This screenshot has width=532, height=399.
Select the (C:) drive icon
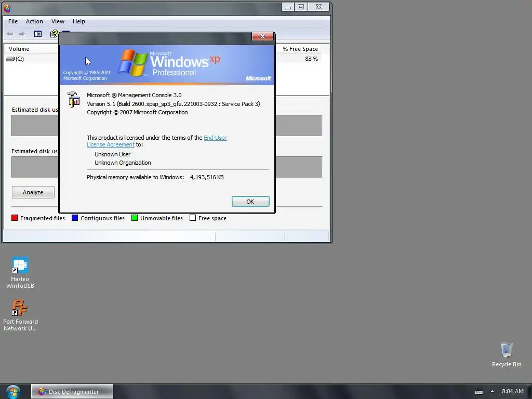coord(10,59)
